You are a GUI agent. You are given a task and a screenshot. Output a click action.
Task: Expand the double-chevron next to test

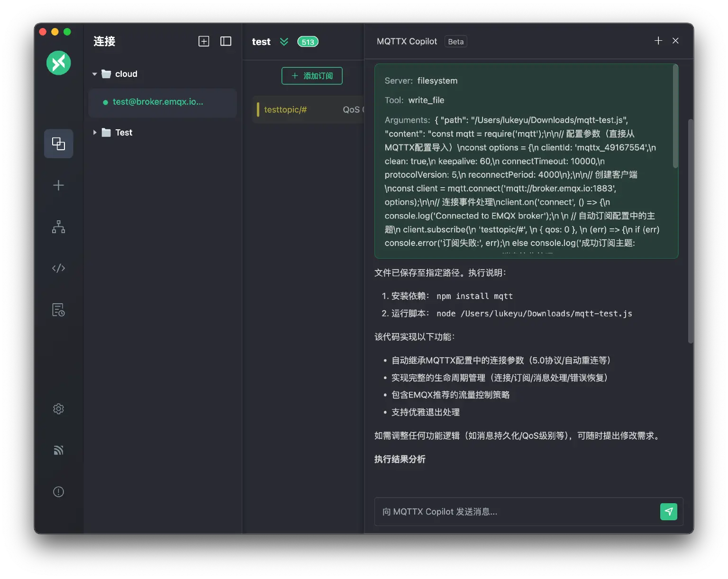pos(284,42)
